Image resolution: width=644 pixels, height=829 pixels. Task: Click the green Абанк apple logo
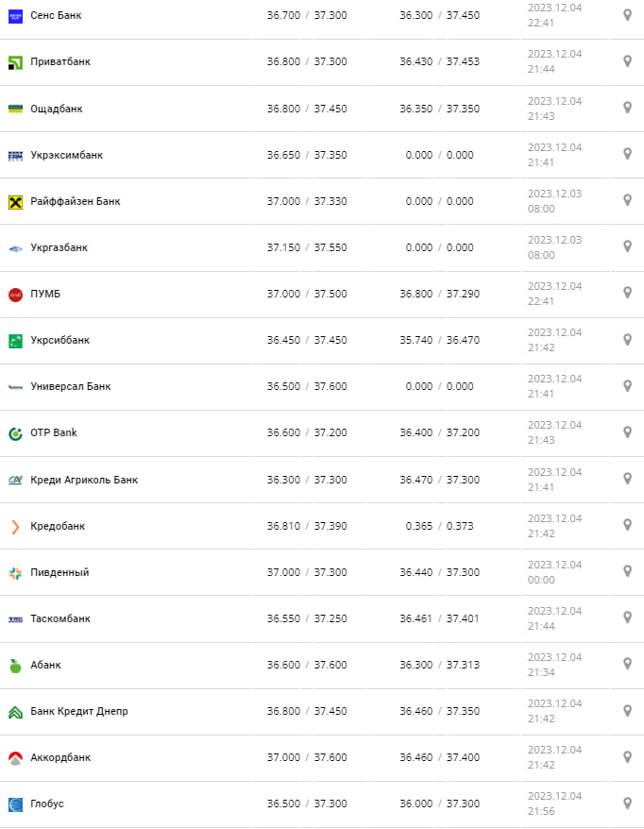click(15, 665)
